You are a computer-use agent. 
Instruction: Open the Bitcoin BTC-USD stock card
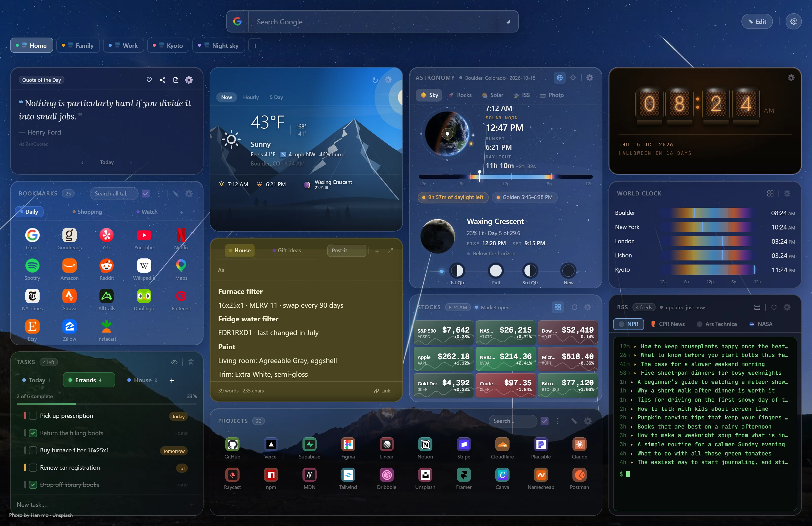[567, 385]
